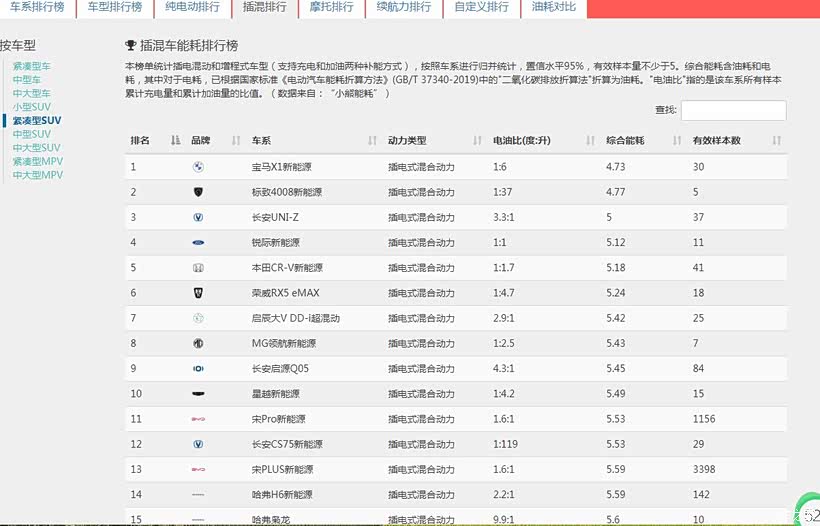
Task: Click the battery-fuel ratio value 1:37
Action: (x=503, y=192)
